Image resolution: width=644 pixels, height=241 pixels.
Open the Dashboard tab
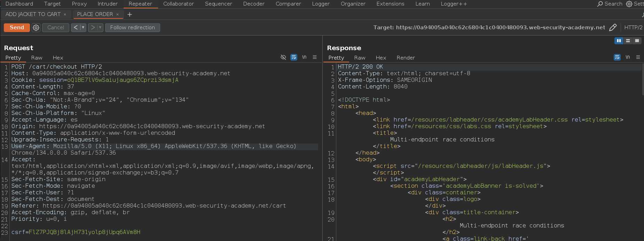coord(19,4)
